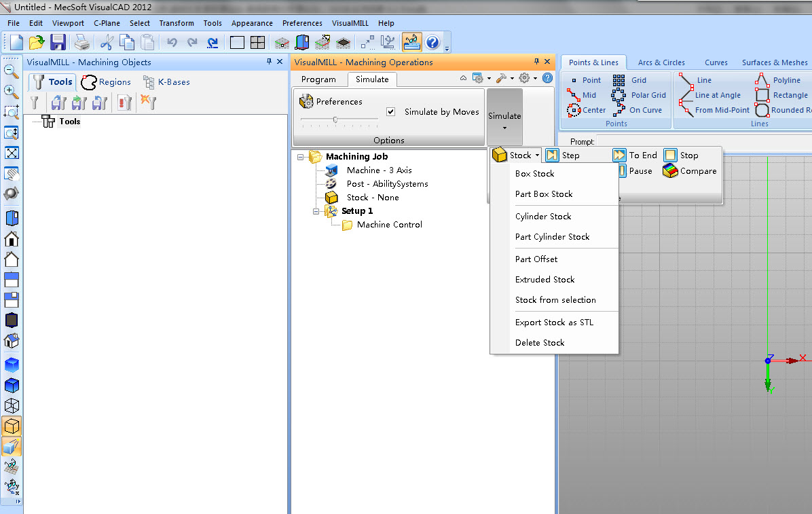Open the top toolbar options arrow

447,49
